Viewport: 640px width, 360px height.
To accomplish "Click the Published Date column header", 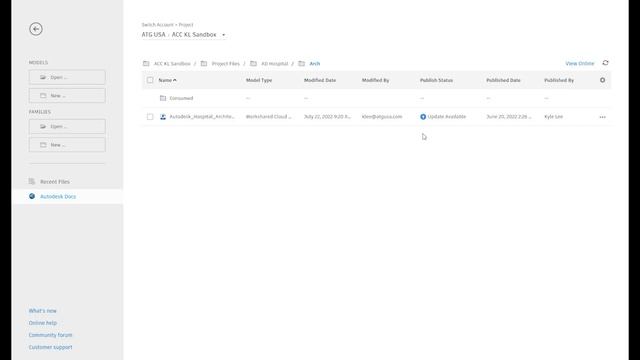I will point(503,80).
